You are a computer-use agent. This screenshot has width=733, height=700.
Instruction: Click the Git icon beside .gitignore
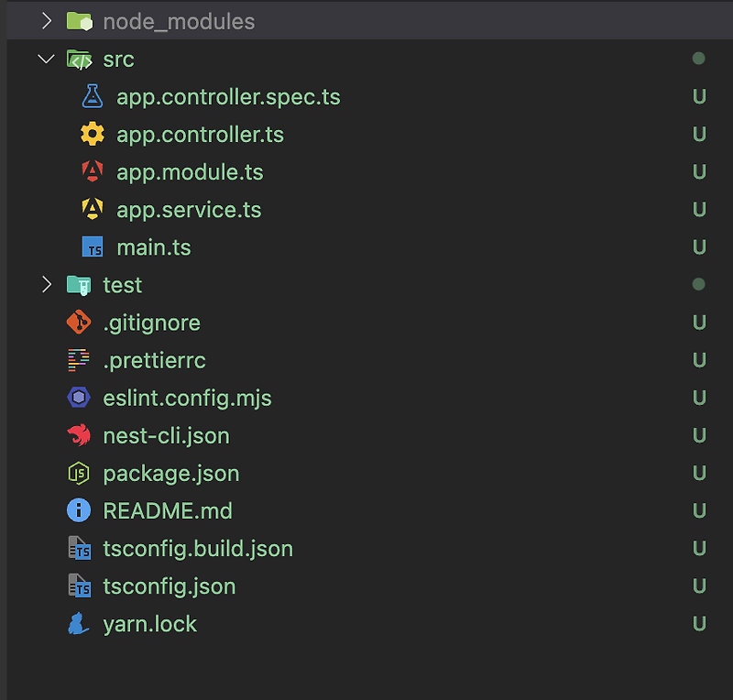(x=79, y=323)
